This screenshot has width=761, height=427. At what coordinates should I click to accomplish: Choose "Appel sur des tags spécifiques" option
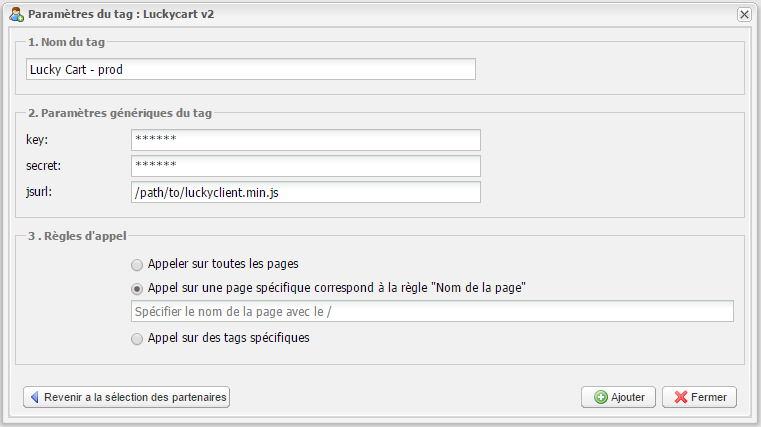[137, 339]
